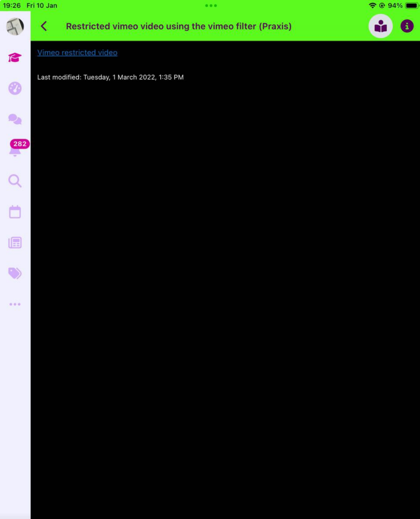Image resolution: width=420 pixels, height=519 pixels.
Task: Open the Calendar icon in sidebar
Action: coord(15,212)
